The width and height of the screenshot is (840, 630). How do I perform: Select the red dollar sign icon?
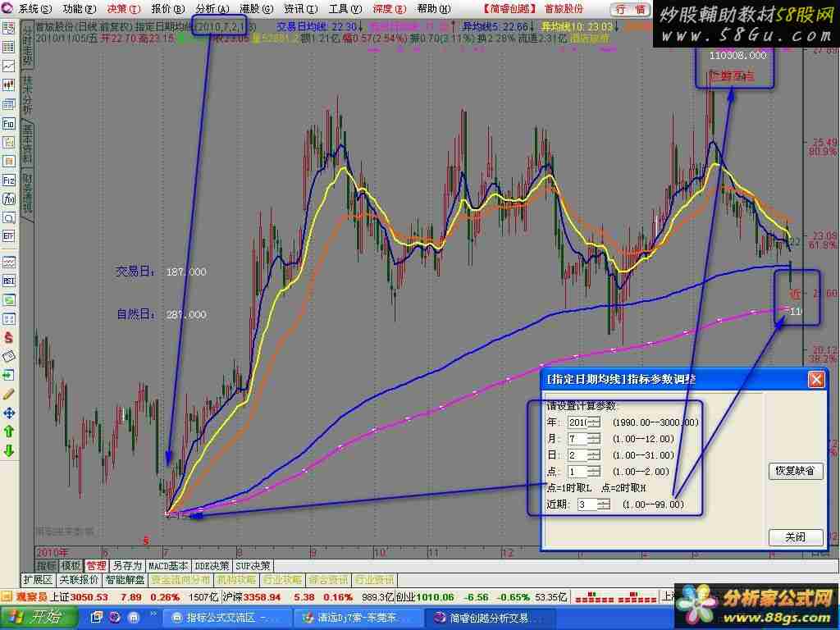tap(8, 337)
